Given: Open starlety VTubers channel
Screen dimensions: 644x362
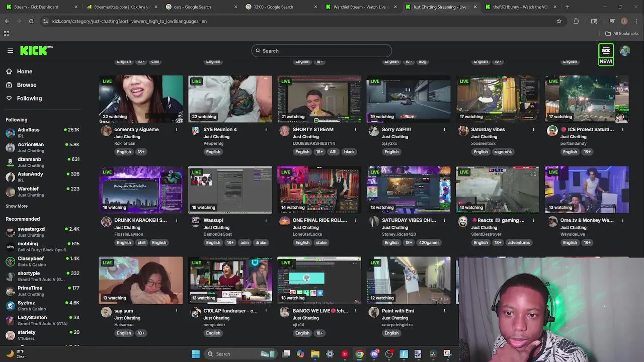Looking at the screenshot, I should (x=42, y=335).
